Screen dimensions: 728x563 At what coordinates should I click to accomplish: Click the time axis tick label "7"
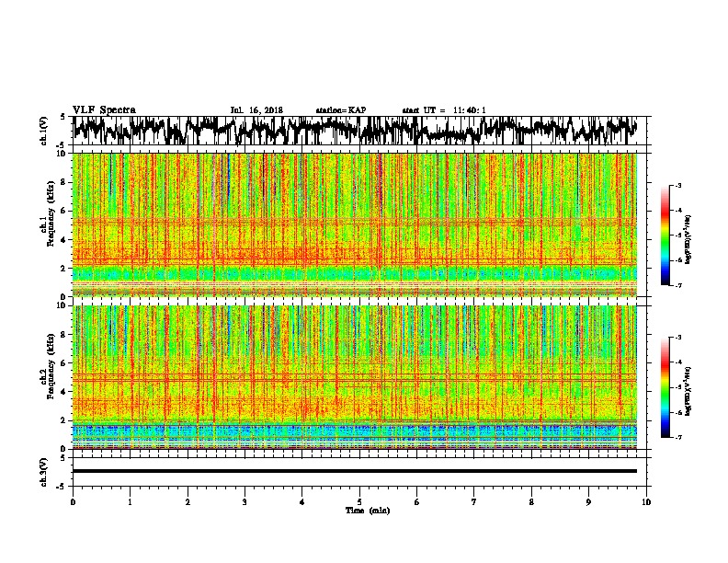pos(474,502)
